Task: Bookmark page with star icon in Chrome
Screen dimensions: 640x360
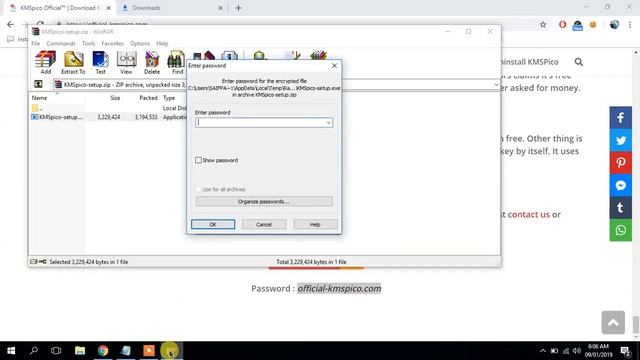Action: pyautogui.click(x=543, y=25)
